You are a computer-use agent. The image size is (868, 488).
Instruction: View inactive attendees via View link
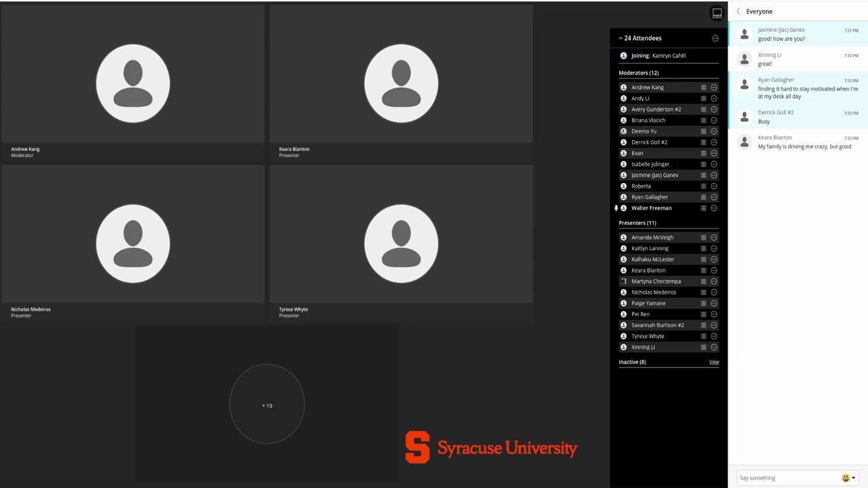[x=714, y=362]
